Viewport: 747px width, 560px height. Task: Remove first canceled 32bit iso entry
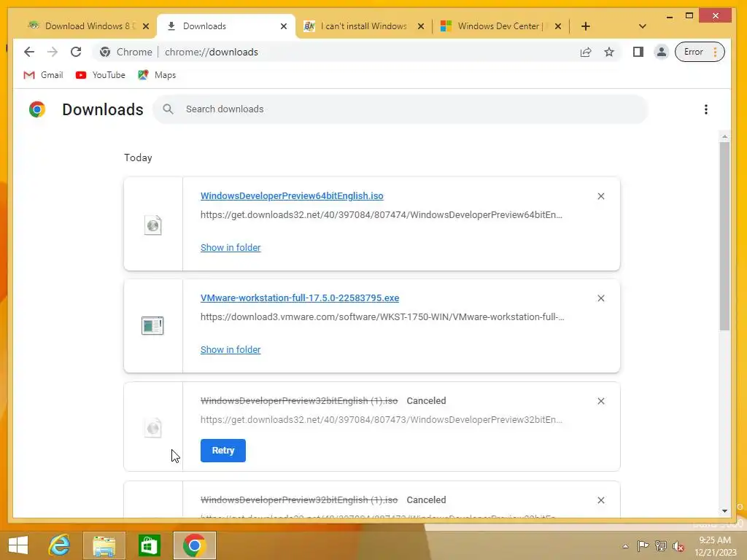pos(601,401)
